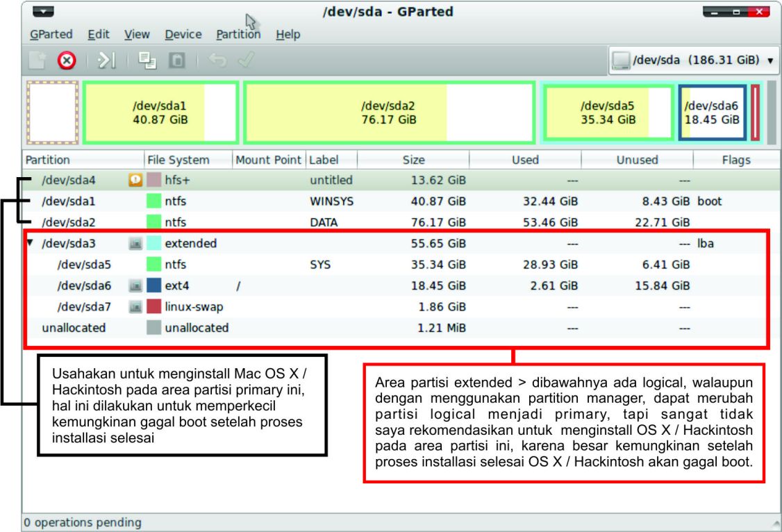Click the lock icon on /dev/sda3 row
Screen dimensions: 782x532
tap(135, 243)
